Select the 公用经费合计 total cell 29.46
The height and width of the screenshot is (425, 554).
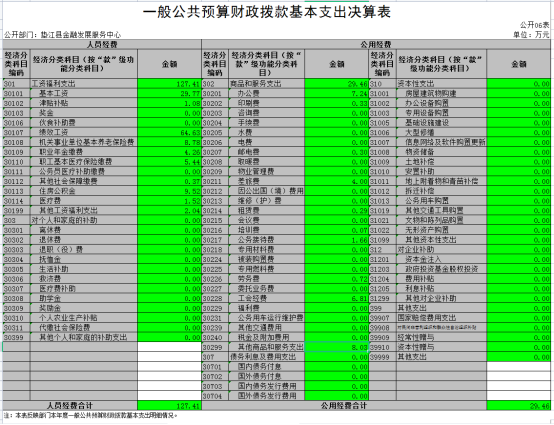tap(518, 406)
